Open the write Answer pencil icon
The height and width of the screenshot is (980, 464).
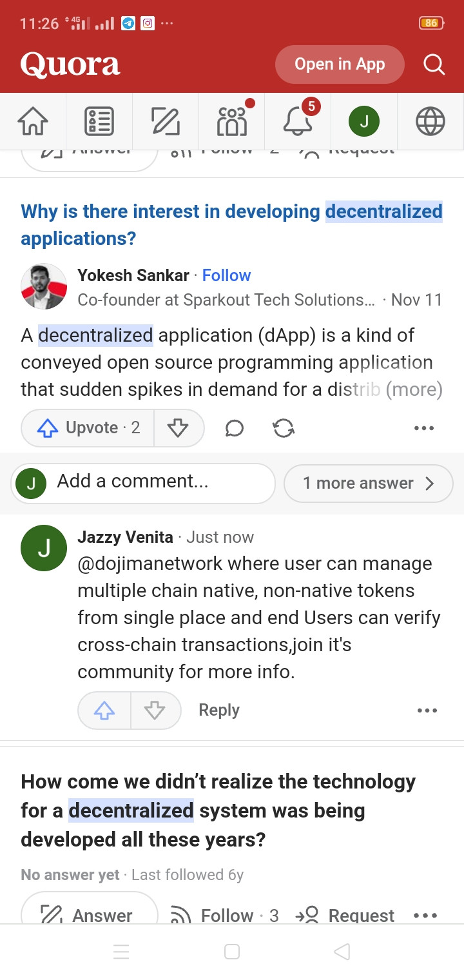166,121
